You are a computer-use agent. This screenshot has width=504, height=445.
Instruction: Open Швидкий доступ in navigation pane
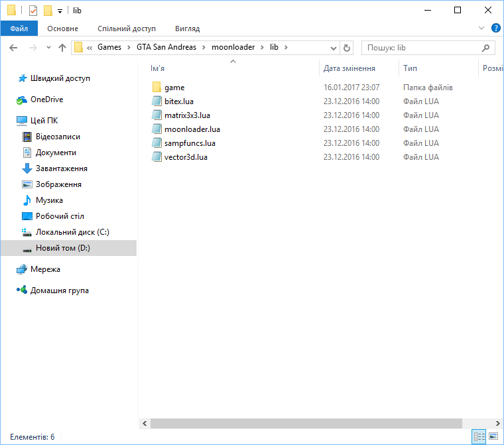tap(60, 78)
